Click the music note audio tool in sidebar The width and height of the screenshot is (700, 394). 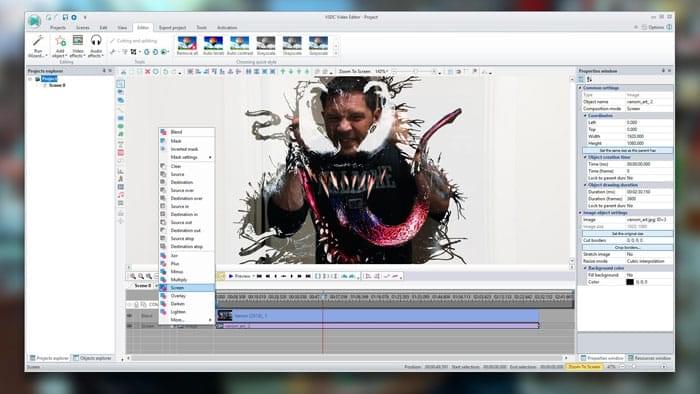point(121,195)
